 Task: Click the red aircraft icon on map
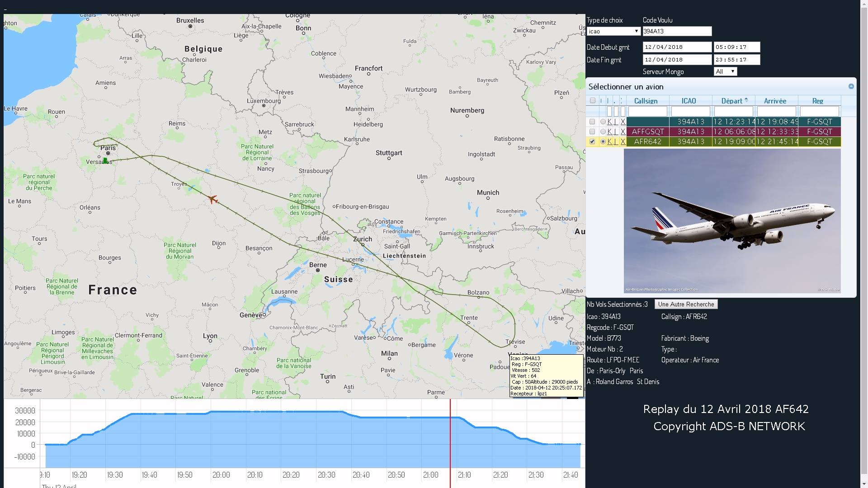click(x=213, y=199)
